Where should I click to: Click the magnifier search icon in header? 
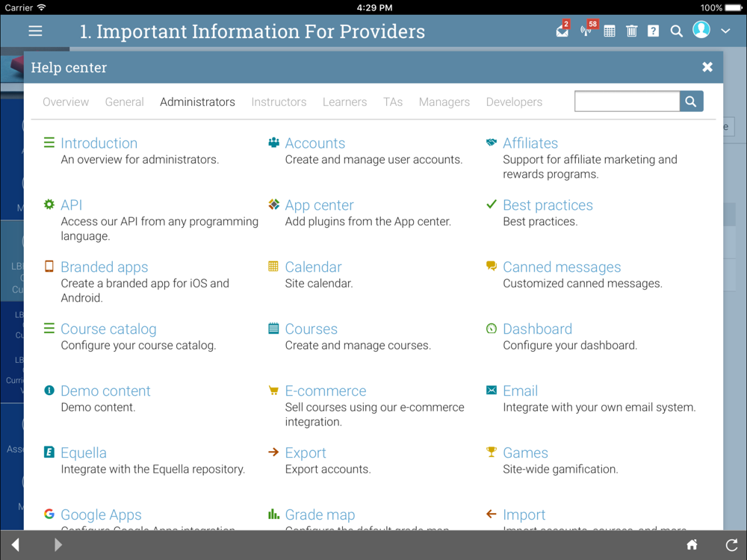(x=676, y=31)
